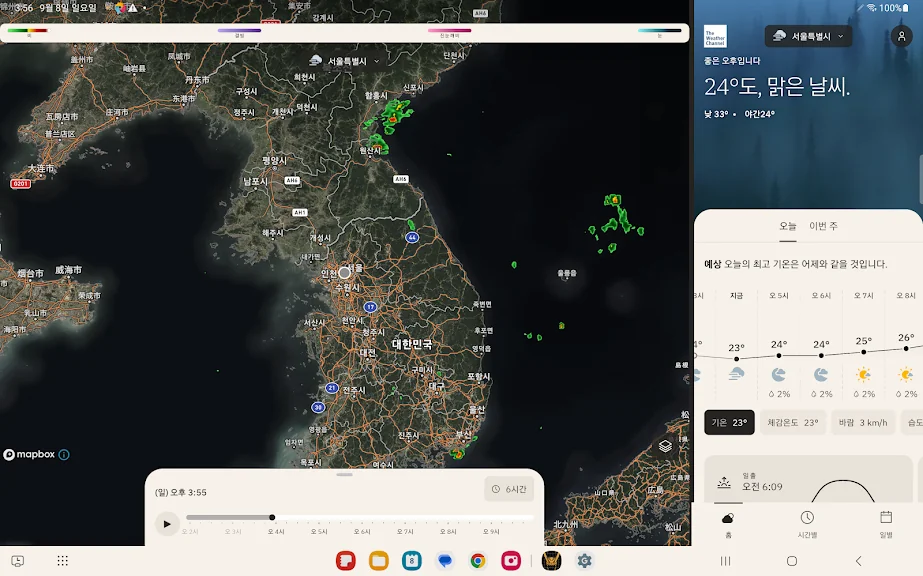Tap the route 44 highway shield
Screen dimensions: 923x576
tap(412, 237)
